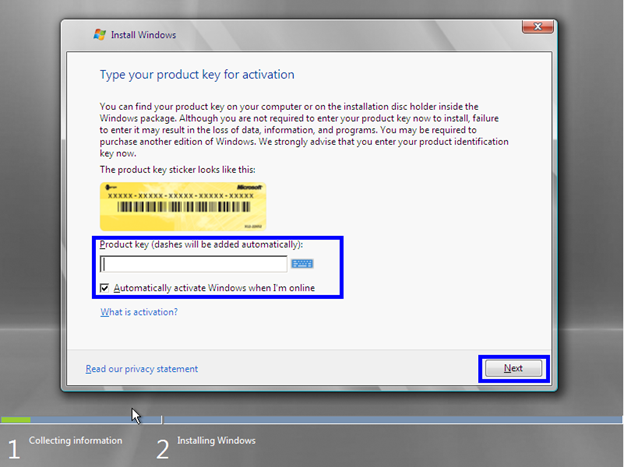Click the Windows flag logo in title bar

(x=99, y=35)
